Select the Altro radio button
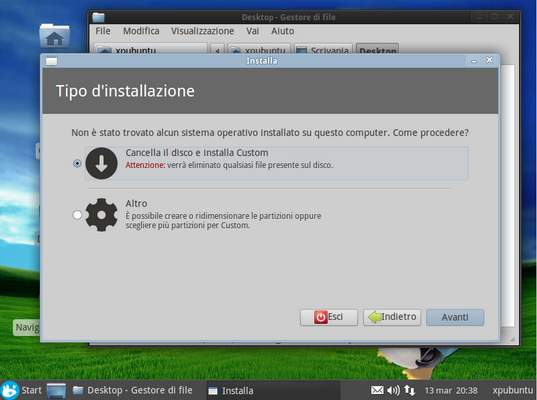This screenshot has height=400, width=537. (x=77, y=215)
